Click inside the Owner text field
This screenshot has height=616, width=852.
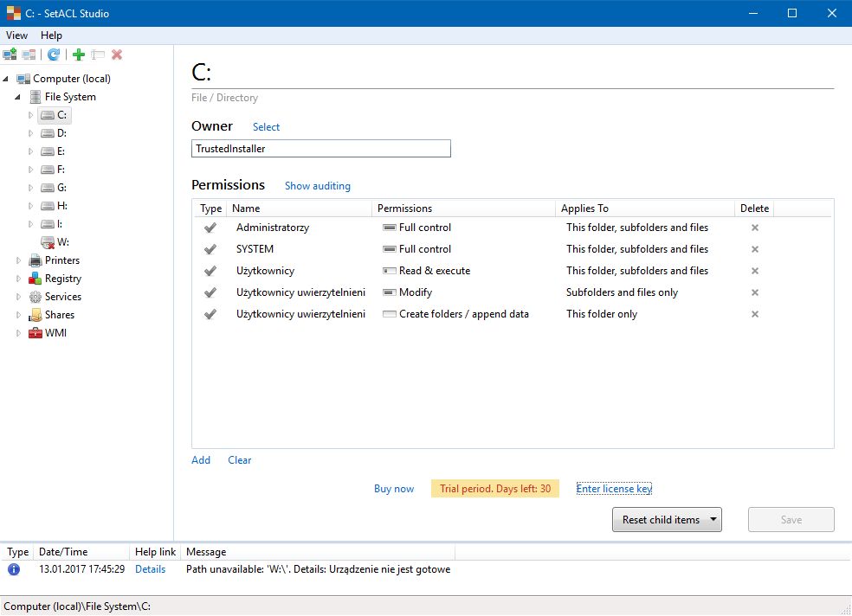[320, 148]
